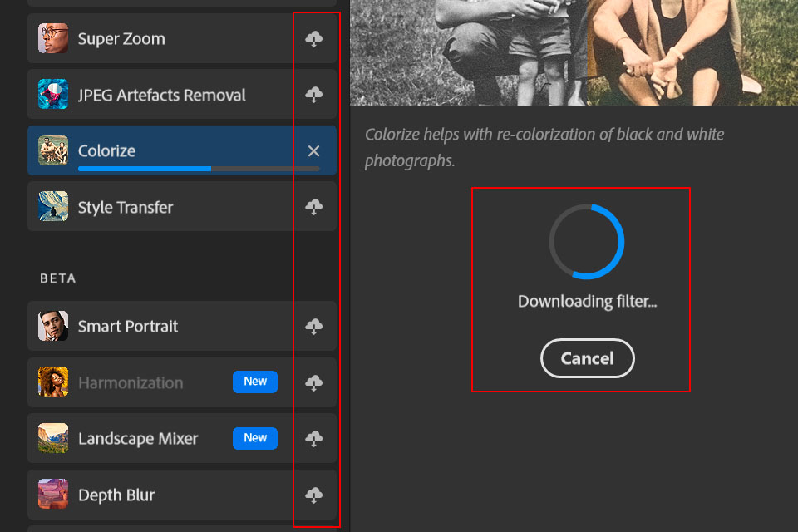This screenshot has height=532, width=798.
Task: Click the BETA section heading
Action: [x=58, y=278]
